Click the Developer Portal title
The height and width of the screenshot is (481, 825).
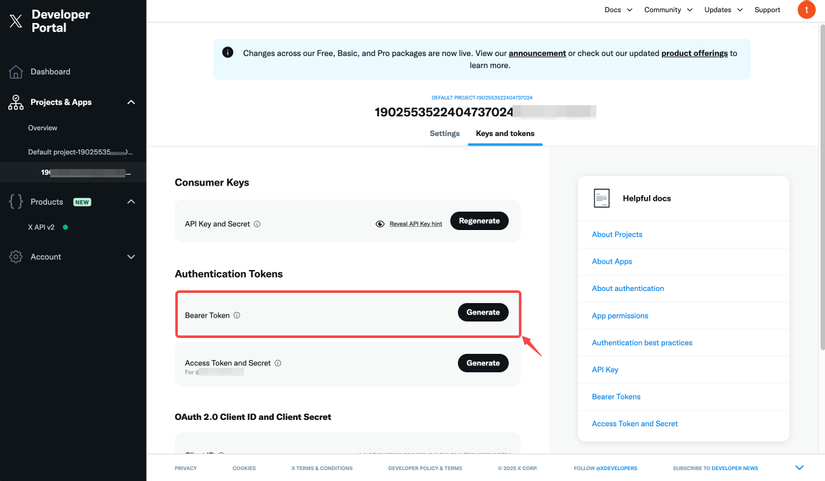coord(61,21)
